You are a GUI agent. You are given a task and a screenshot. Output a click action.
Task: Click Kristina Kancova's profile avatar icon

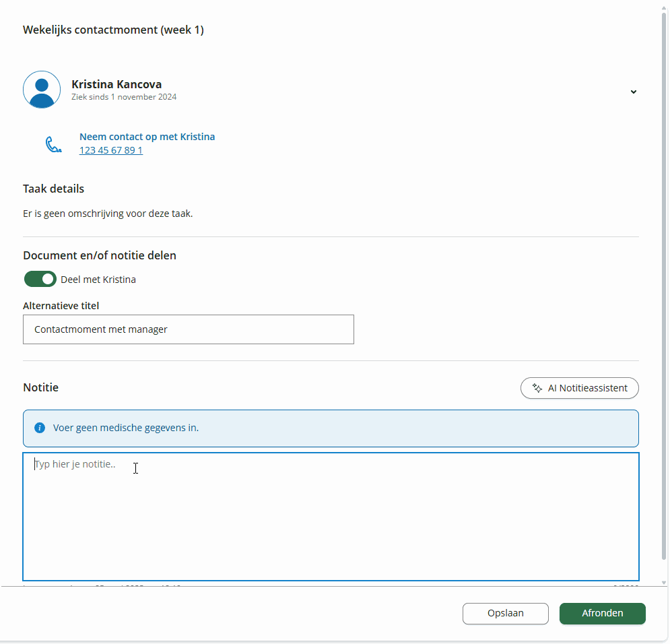point(42,90)
